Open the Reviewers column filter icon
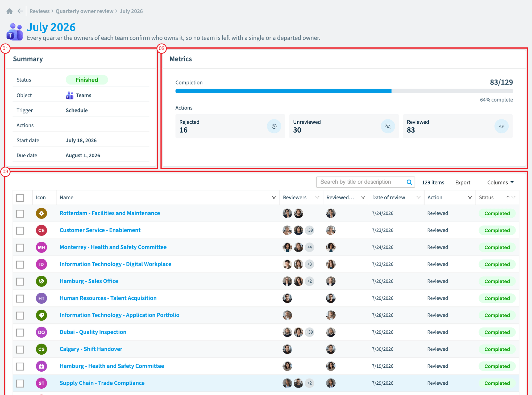532x395 pixels. (x=317, y=197)
